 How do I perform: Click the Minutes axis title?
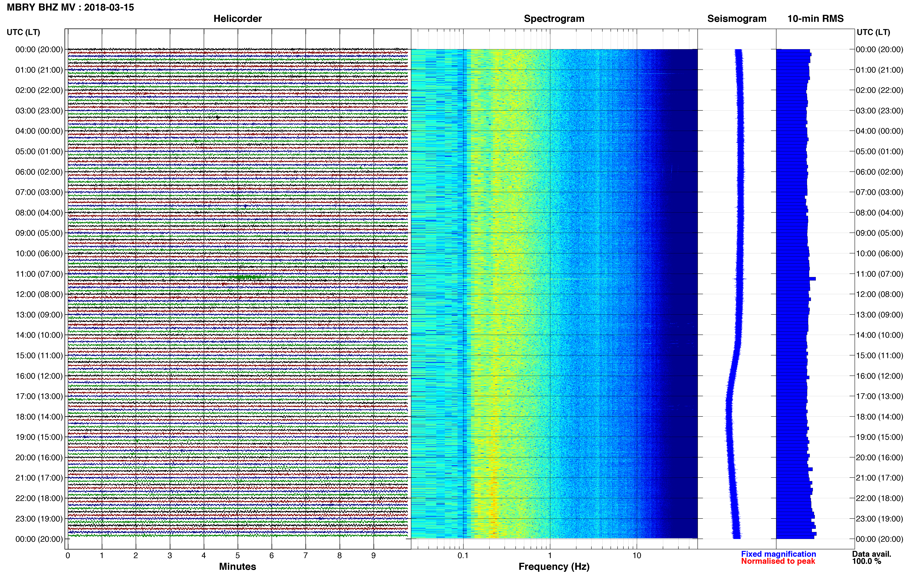(x=238, y=566)
